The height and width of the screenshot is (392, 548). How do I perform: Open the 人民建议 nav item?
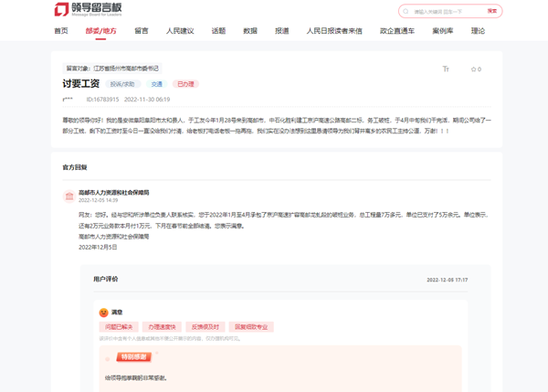click(x=180, y=31)
